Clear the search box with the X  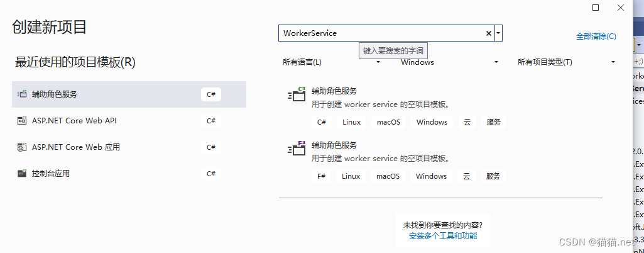pos(489,33)
